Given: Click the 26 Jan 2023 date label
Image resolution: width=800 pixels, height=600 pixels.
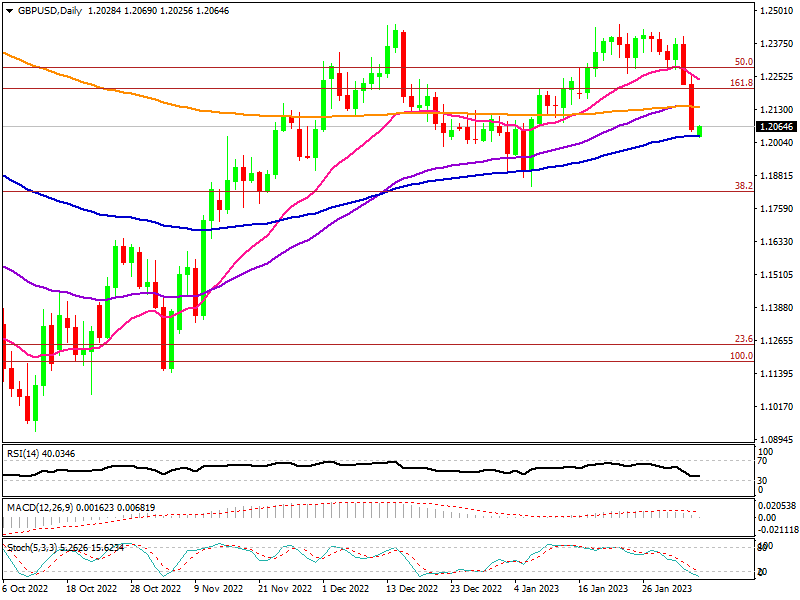Looking at the screenshot, I should 669,589.
